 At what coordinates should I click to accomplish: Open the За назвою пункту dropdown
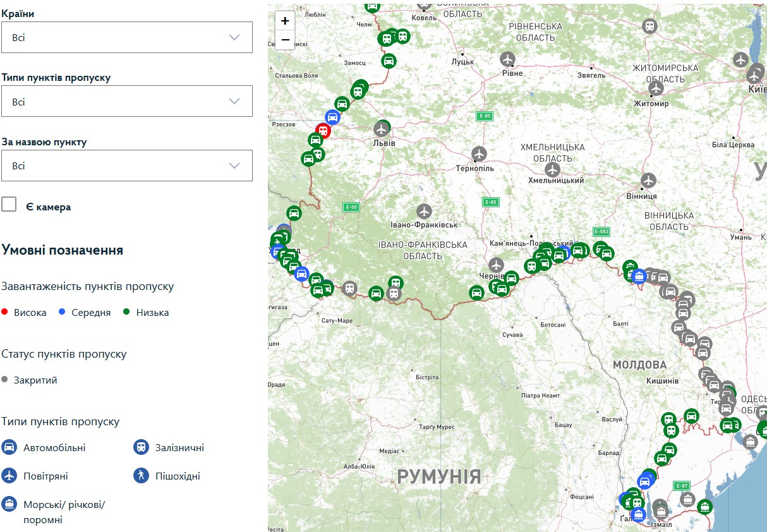(x=127, y=166)
